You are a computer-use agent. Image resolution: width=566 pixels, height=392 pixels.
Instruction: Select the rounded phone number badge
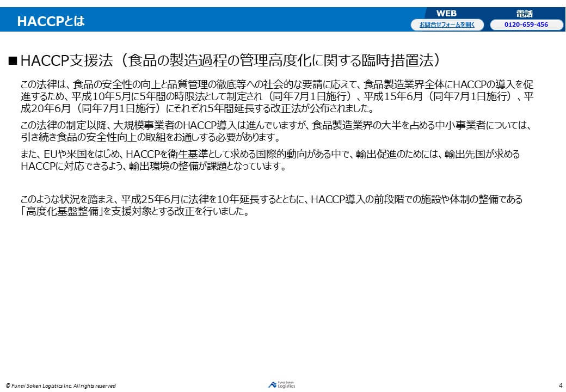pos(525,24)
